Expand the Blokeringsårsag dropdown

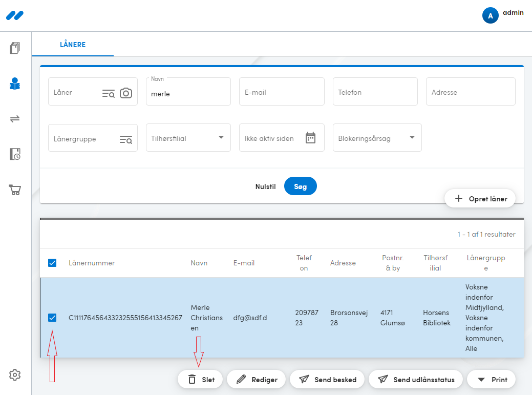pos(377,137)
